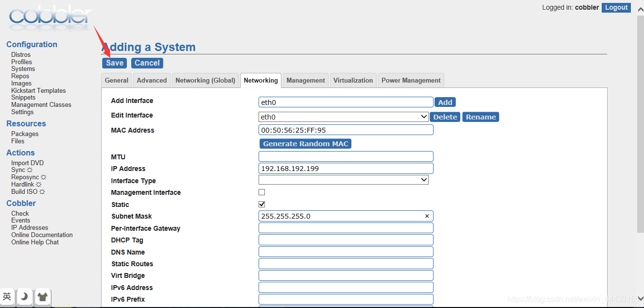This screenshot has width=644, height=308.
Task: Log out via Logout button
Action: [x=616, y=8]
